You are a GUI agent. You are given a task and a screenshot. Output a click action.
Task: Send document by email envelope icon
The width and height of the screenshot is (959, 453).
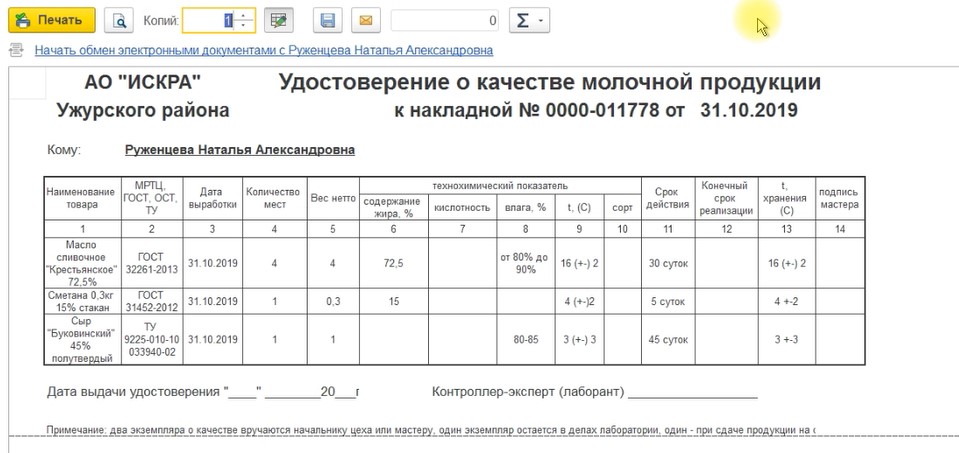tap(366, 20)
